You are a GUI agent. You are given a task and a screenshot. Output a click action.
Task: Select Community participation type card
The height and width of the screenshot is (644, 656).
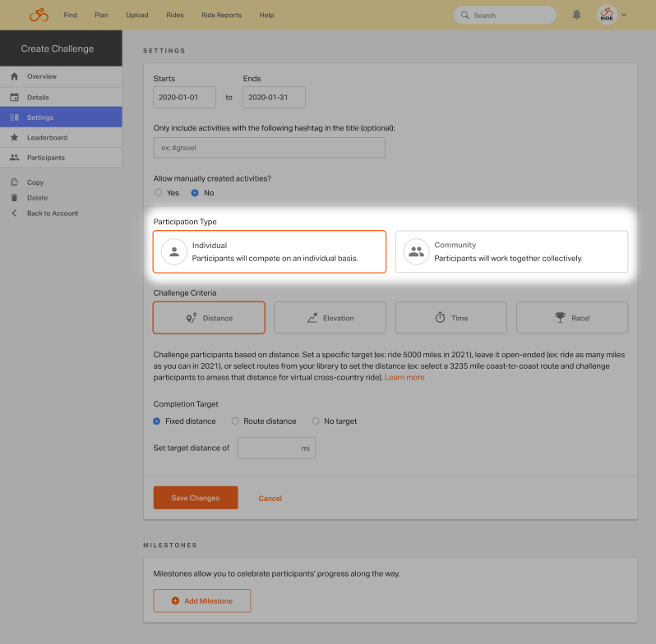[x=511, y=251]
